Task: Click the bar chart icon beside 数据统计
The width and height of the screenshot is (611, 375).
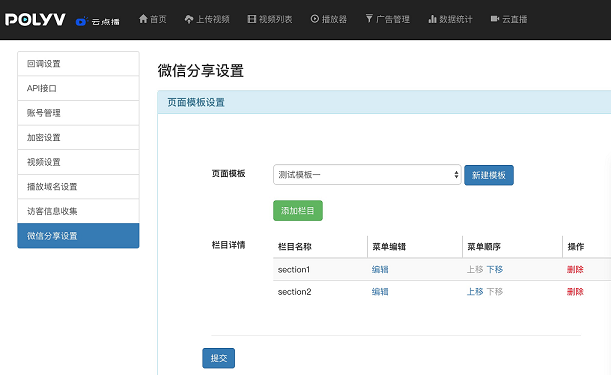Action: [x=432, y=19]
